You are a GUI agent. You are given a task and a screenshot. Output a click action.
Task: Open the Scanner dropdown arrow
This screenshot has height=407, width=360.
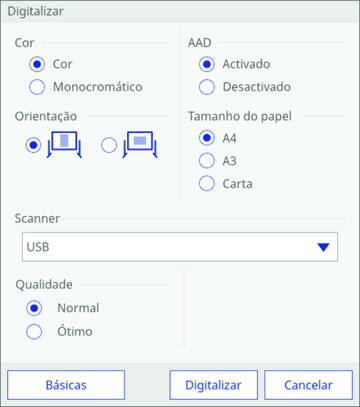click(323, 247)
